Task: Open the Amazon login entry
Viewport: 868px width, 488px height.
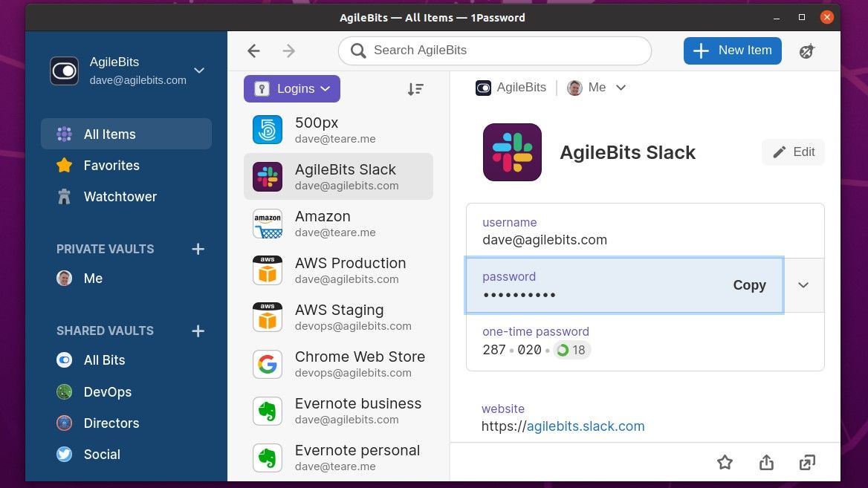Action: 338,224
